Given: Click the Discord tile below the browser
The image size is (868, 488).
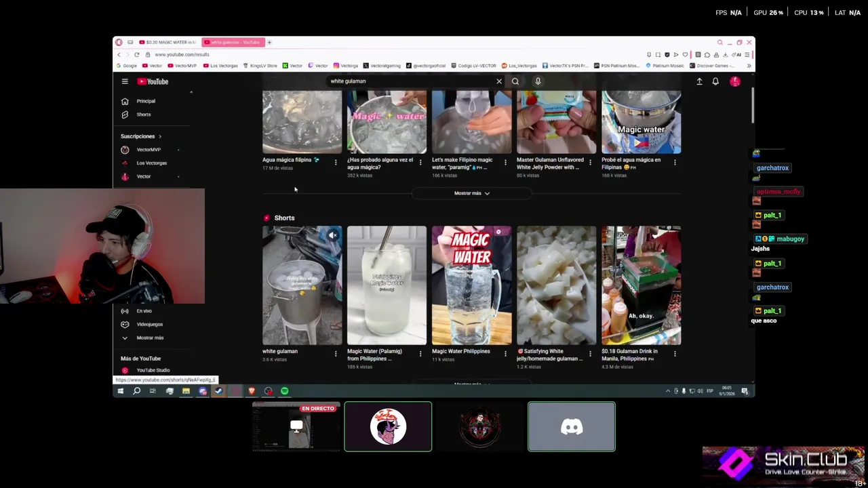Looking at the screenshot, I should point(572,426).
